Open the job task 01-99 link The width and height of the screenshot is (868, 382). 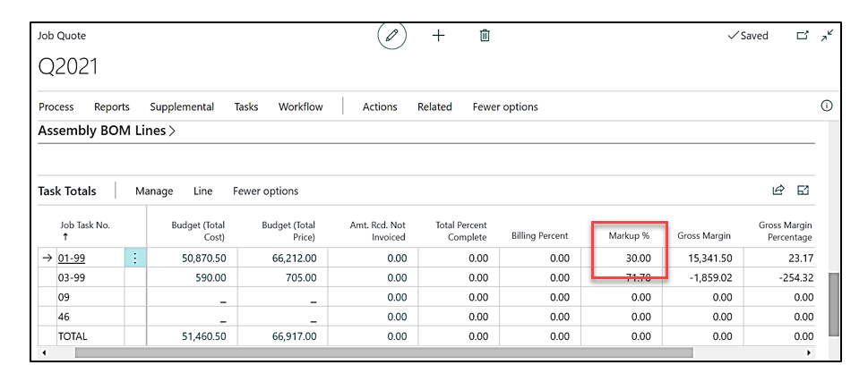[70, 258]
